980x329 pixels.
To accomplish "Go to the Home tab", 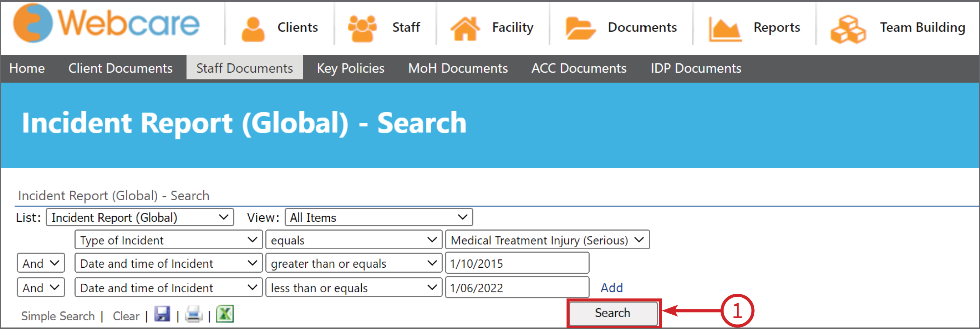I will pyautogui.click(x=27, y=68).
